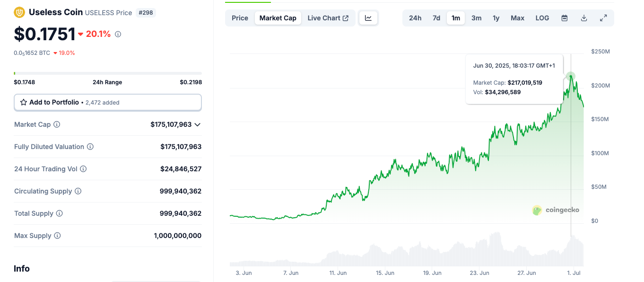Click the download chart icon
644x282 pixels.
pyautogui.click(x=583, y=18)
